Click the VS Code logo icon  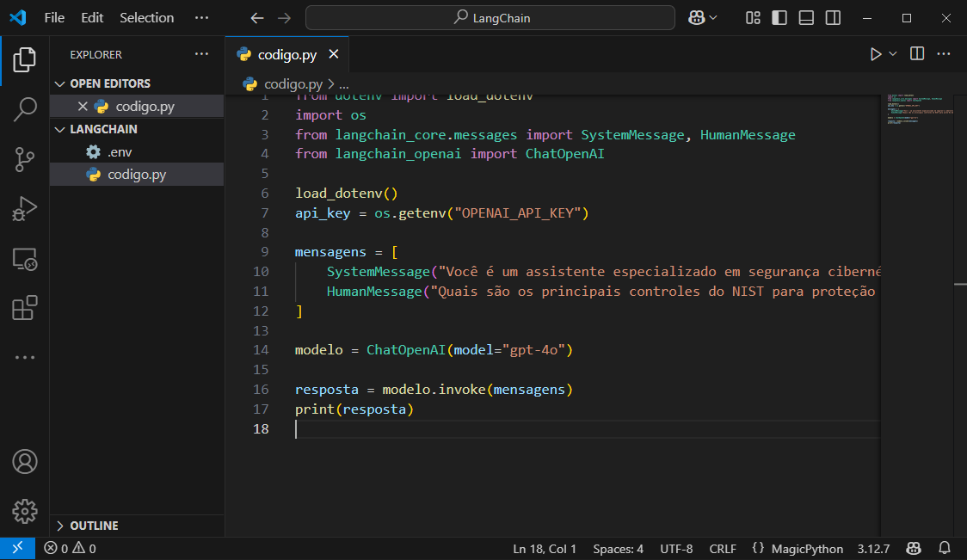pos(18,18)
